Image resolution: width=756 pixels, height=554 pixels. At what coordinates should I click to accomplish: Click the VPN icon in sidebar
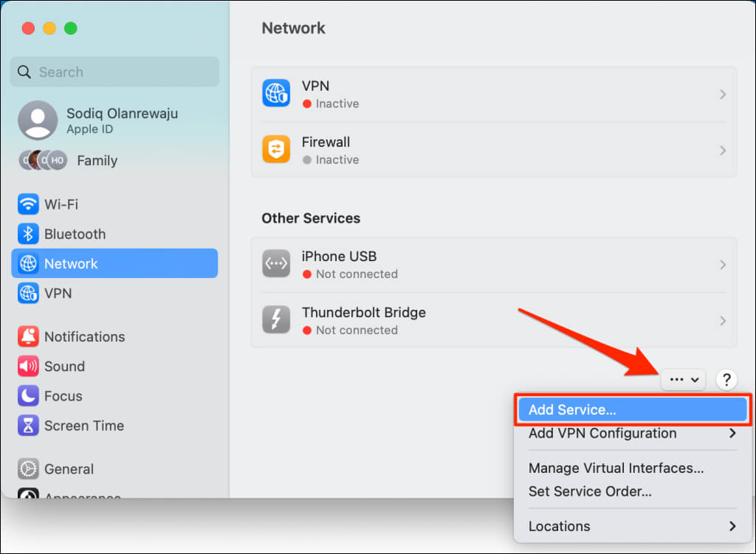tap(28, 294)
